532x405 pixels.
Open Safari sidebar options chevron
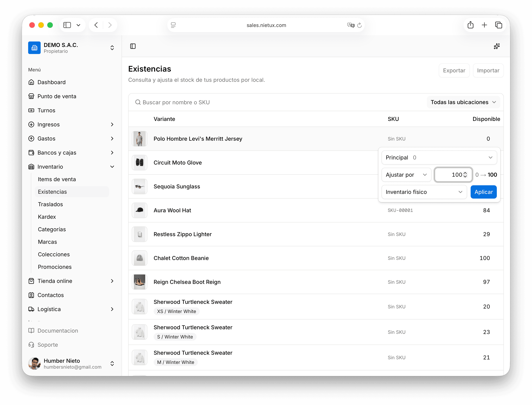[x=78, y=25]
